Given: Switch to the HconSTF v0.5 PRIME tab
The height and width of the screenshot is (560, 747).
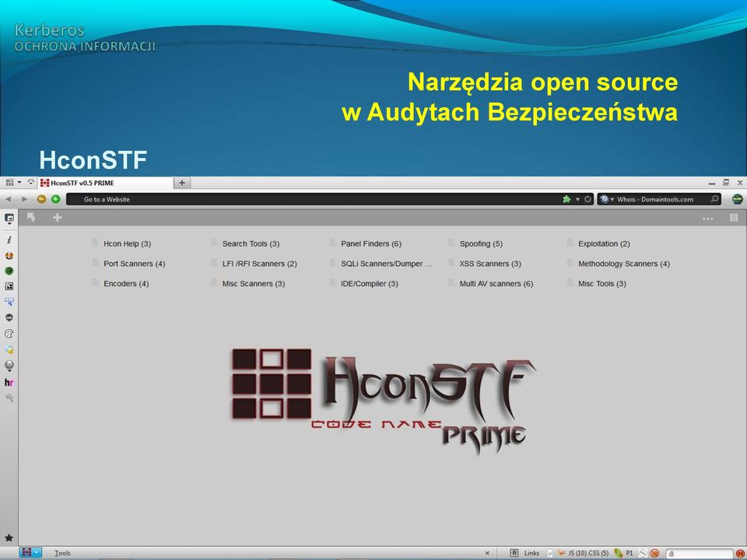Looking at the screenshot, I should click(x=106, y=183).
